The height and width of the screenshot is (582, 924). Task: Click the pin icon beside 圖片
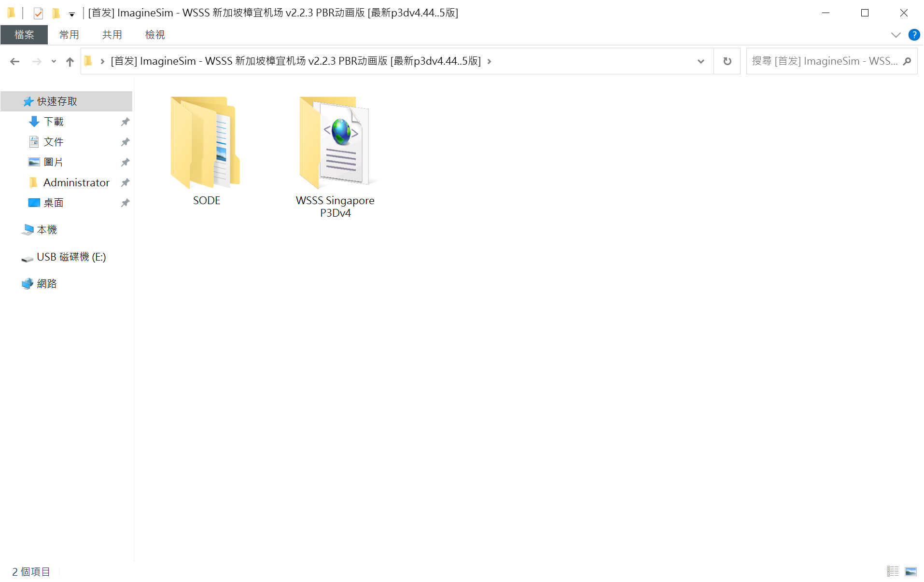(x=125, y=162)
